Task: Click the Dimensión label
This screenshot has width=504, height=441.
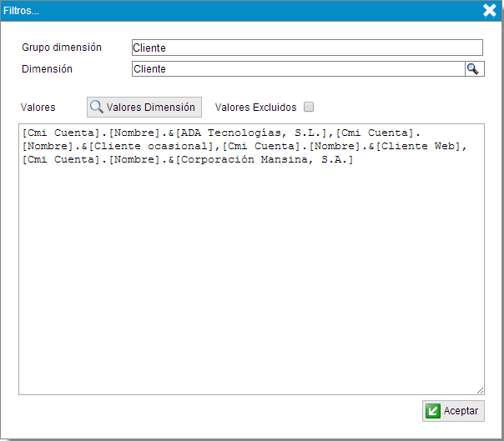Action: 47,69
